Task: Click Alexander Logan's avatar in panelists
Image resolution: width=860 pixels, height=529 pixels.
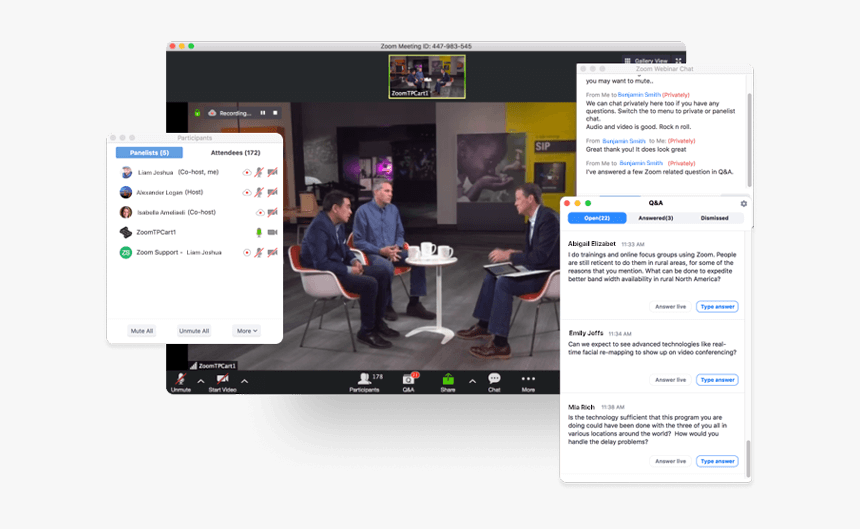Action: click(x=126, y=192)
